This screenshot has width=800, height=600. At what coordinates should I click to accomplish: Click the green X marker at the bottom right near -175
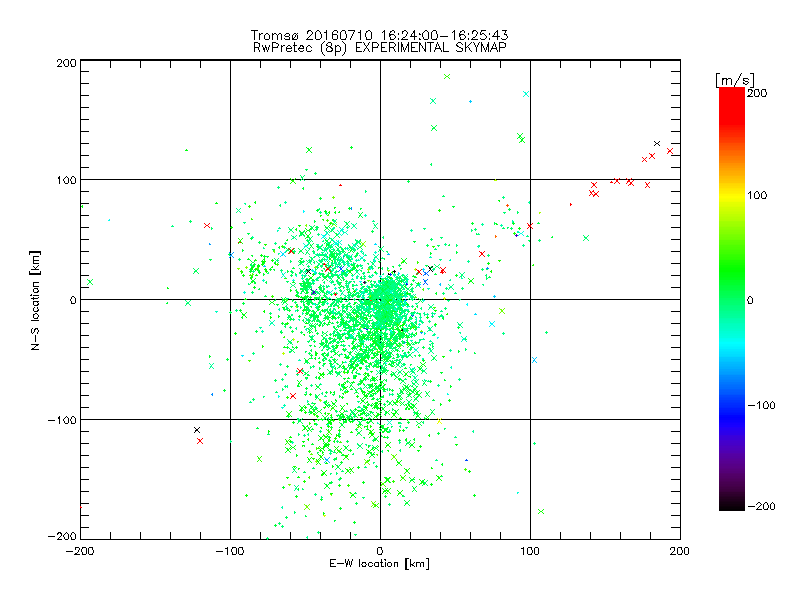click(x=541, y=511)
